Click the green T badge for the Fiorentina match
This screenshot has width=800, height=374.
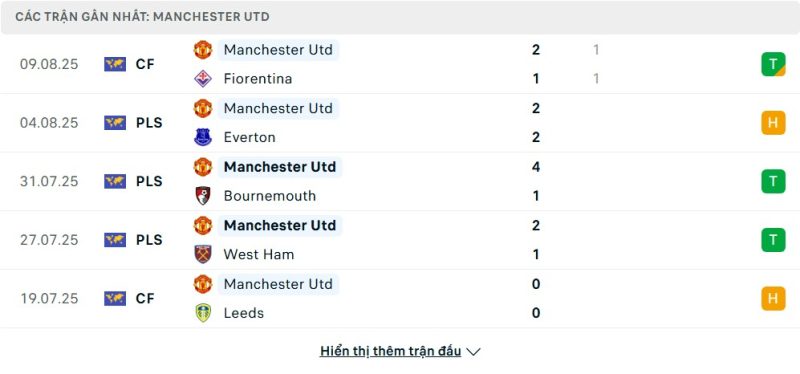773,64
